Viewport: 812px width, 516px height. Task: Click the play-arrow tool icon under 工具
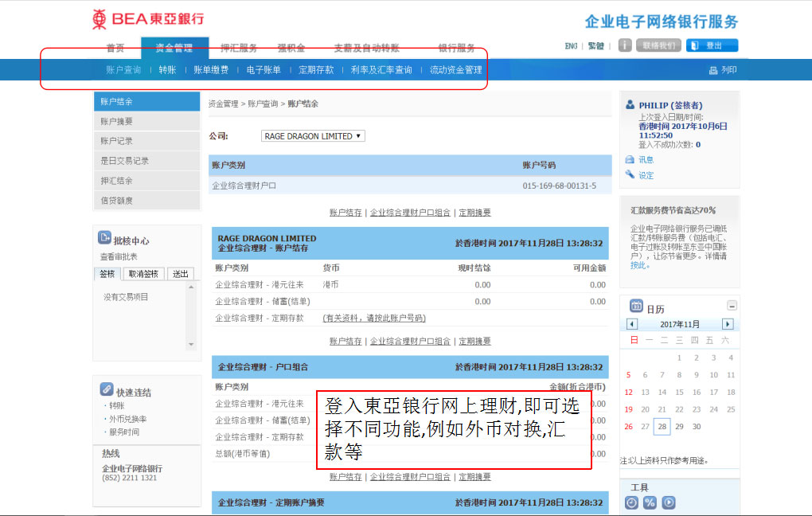(669, 502)
